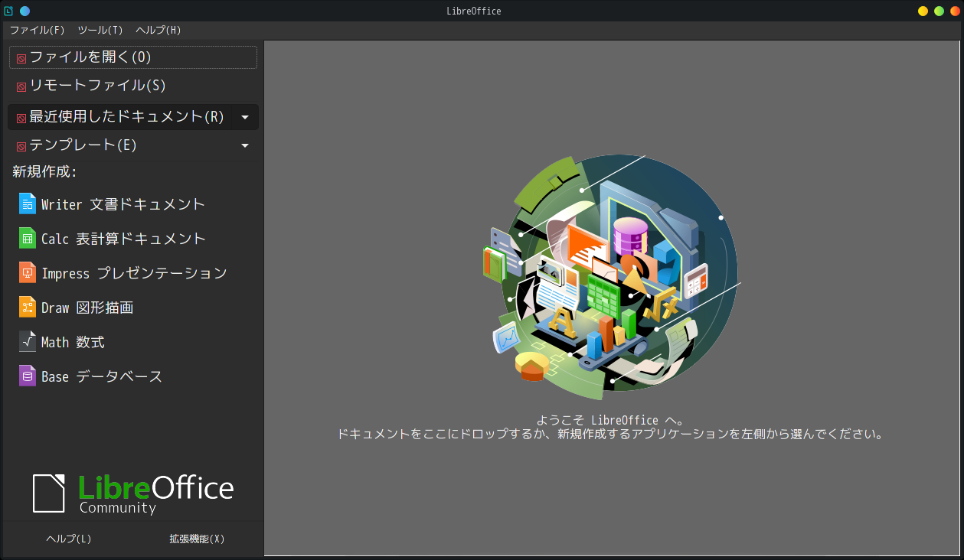The height and width of the screenshot is (560, 964).
Task: Click the green Calc spreadsheet icon
Action: 28,238
